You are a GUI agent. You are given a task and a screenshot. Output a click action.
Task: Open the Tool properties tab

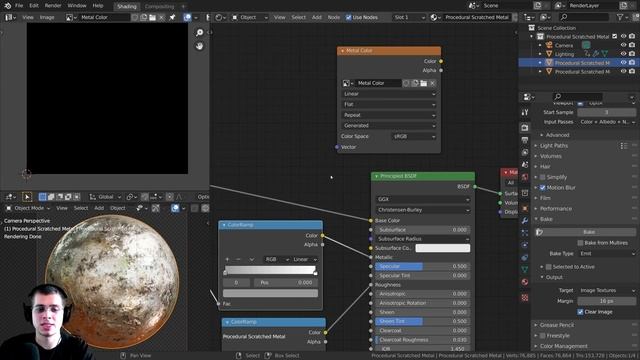pyautogui.click(x=525, y=112)
